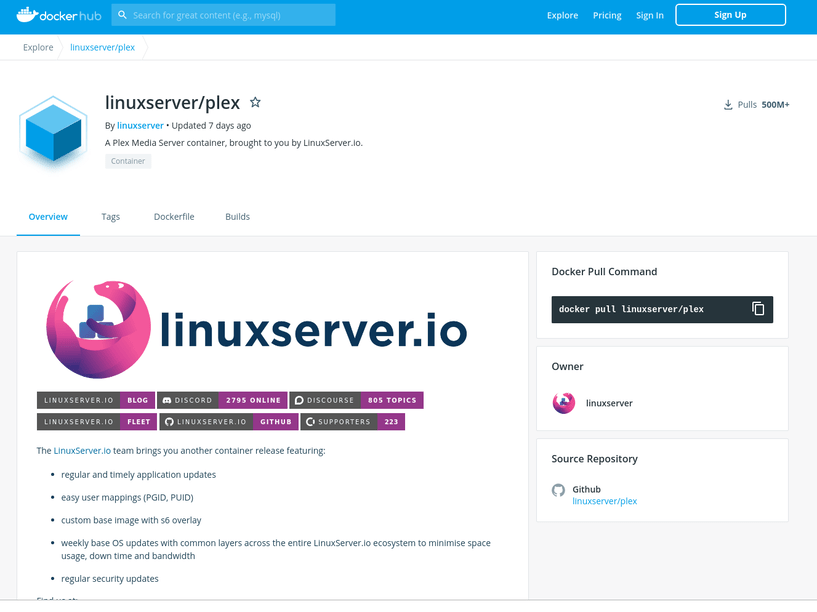Open Explore in top navigation
The image size is (817, 612).
[x=562, y=15]
